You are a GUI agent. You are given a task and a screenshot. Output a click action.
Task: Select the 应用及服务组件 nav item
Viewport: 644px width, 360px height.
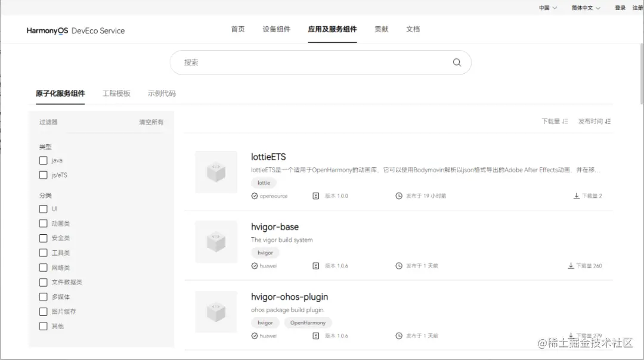pos(332,29)
